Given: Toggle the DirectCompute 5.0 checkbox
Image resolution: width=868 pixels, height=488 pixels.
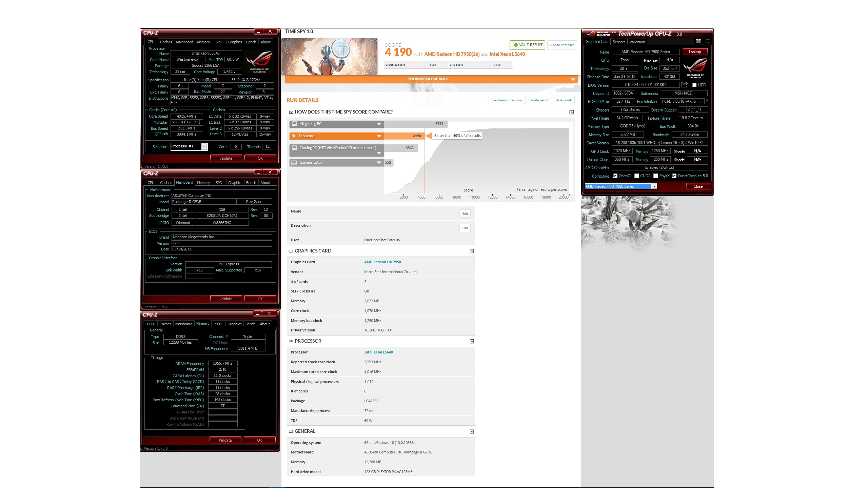Looking at the screenshot, I should click(674, 176).
